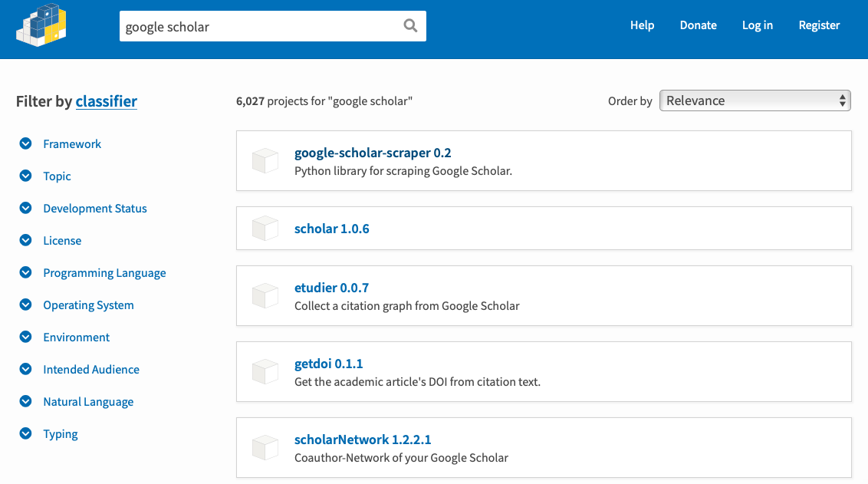Viewport: 868px width, 484px height.
Task: Open the Help page
Action: 642,25
